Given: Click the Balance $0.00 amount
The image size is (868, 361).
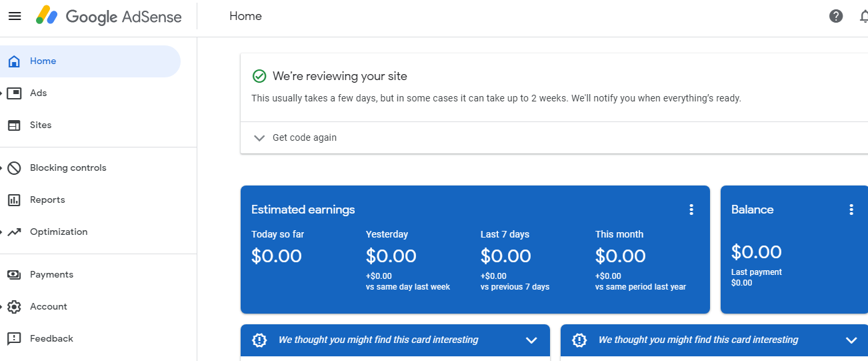Looking at the screenshot, I should pyautogui.click(x=756, y=252).
